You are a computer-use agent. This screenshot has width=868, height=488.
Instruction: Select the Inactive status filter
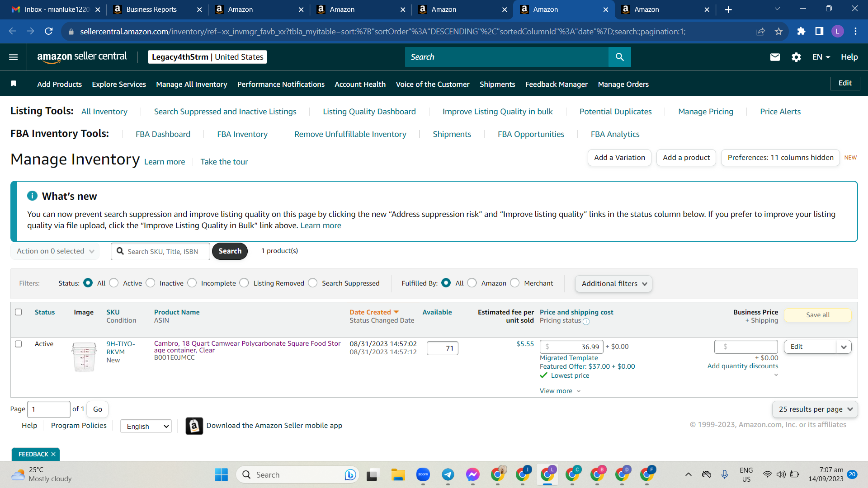[151, 283]
